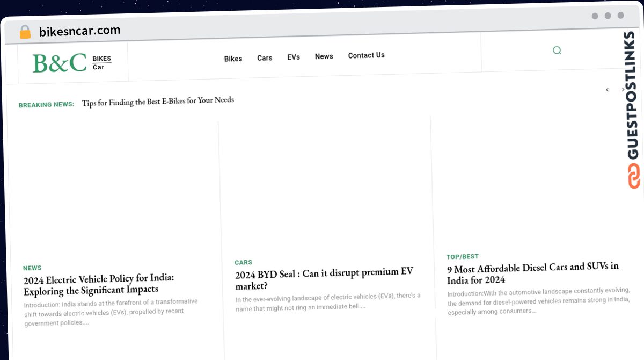Viewport: 644px width, 360px height.
Task: Open the Electric Vehicle Policy article
Action: tap(99, 285)
